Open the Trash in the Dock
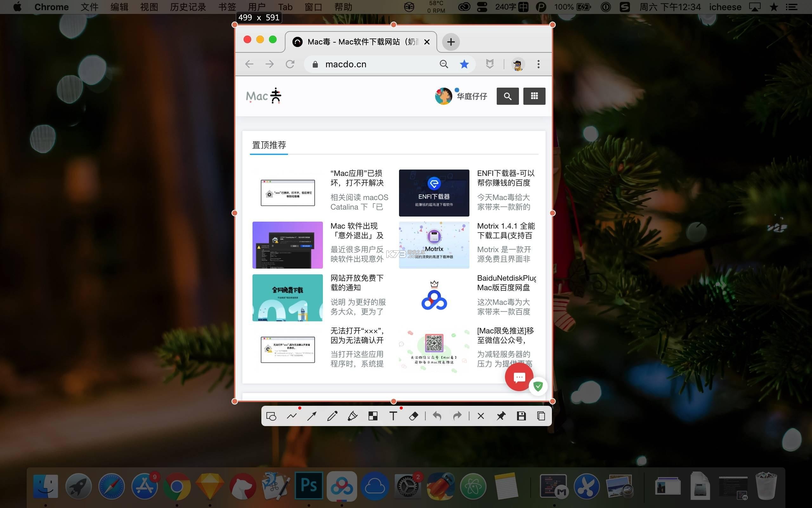Viewport: 812px width, 508px height. coord(766,486)
